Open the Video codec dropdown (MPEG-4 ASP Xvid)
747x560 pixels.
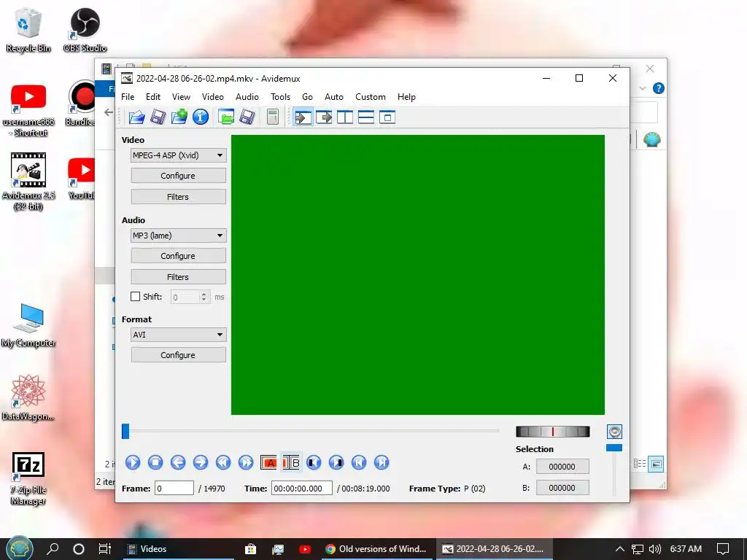click(178, 155)
